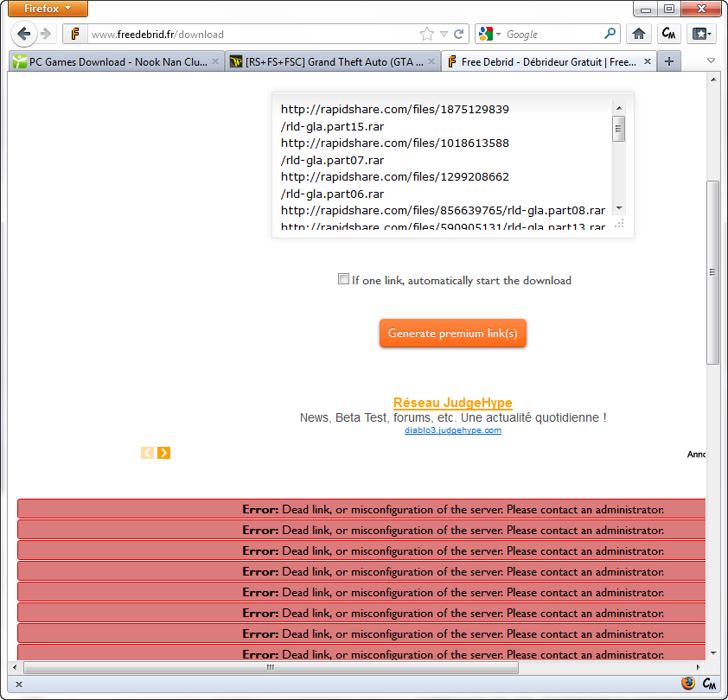Click the horizontal scrollbar thumb
The image size is (728, 700).
(271, 667)
